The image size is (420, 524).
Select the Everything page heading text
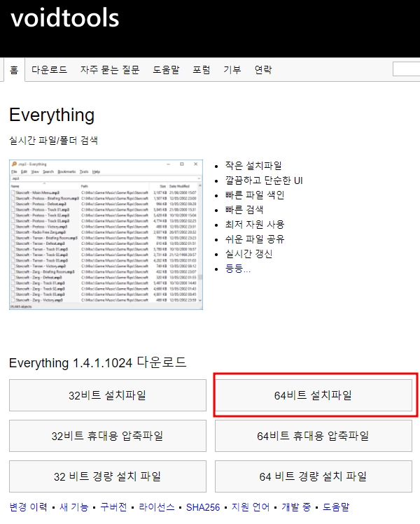pos(52,115)
